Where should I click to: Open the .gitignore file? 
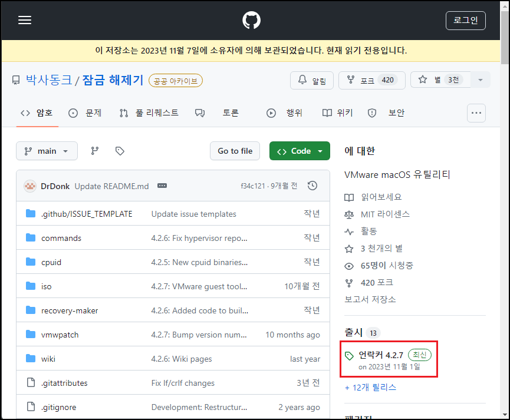[x=58, y=407]
